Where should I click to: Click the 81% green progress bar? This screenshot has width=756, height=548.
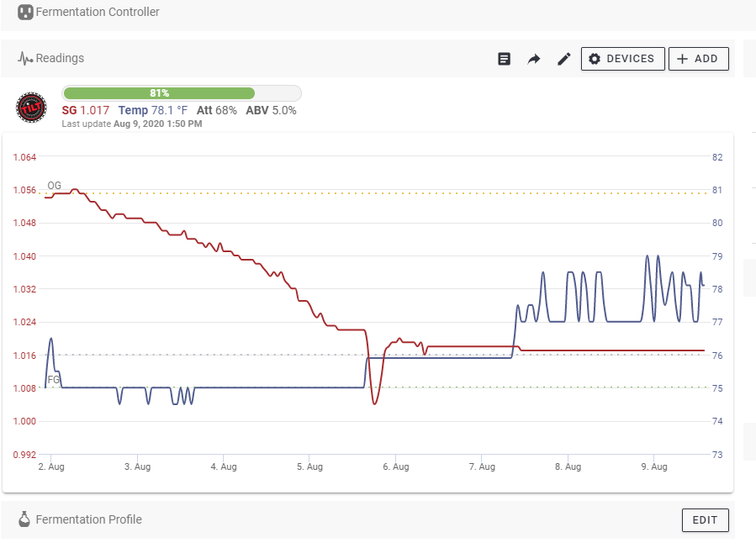(159, 93)
